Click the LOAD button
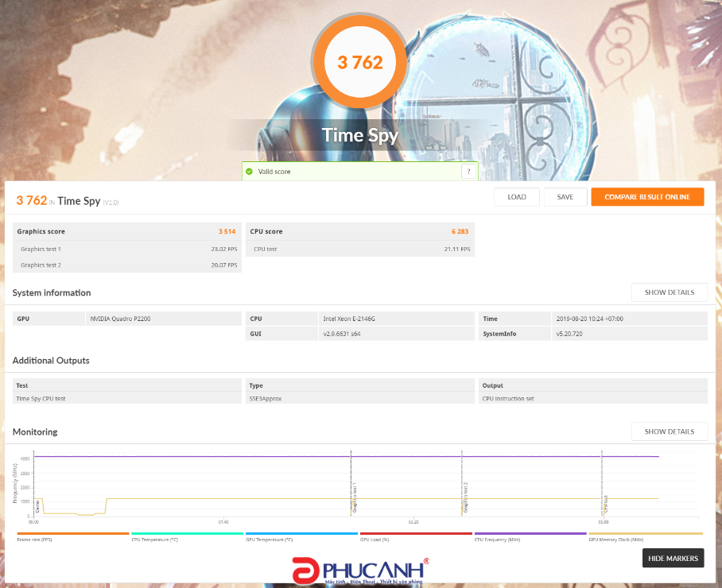Screen dimensions: 722x588 [x=517, y=197]
